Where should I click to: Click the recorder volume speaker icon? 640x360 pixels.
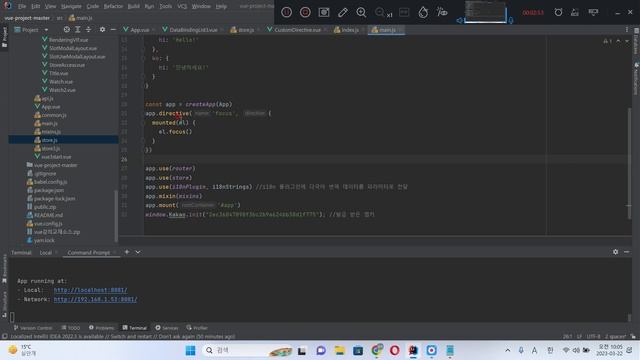pyautogui.click(x=460, y=20)
